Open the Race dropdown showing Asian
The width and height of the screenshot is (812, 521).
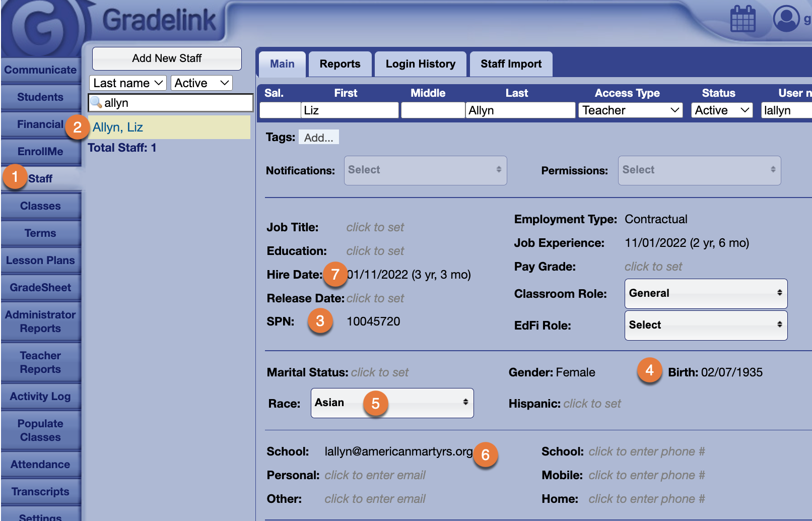(x=392, y=403)
